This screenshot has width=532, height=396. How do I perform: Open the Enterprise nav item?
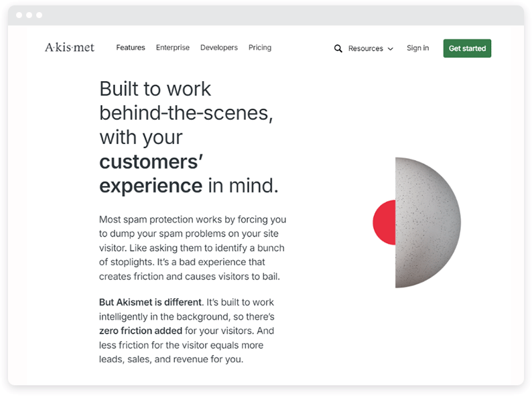(173, 48)
